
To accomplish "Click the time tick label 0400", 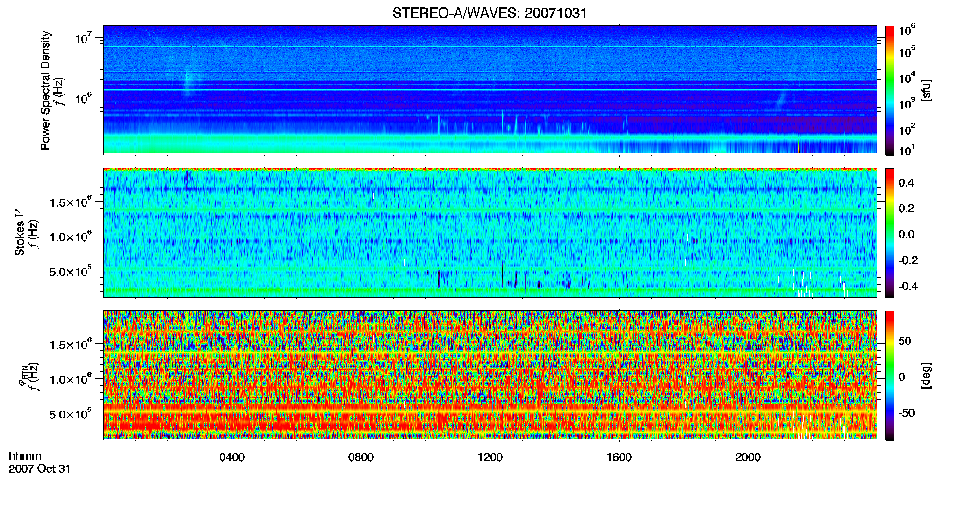I will 232,457.
